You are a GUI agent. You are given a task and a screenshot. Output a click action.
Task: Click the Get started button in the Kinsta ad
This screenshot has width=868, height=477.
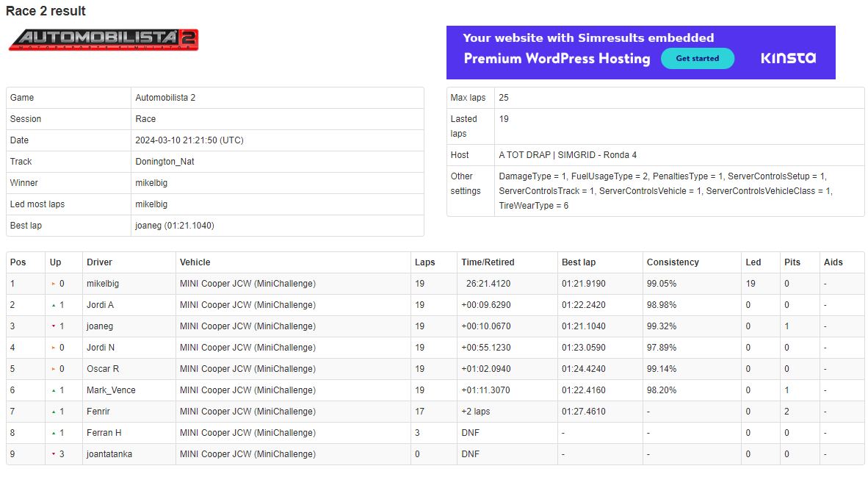point(698,58)
